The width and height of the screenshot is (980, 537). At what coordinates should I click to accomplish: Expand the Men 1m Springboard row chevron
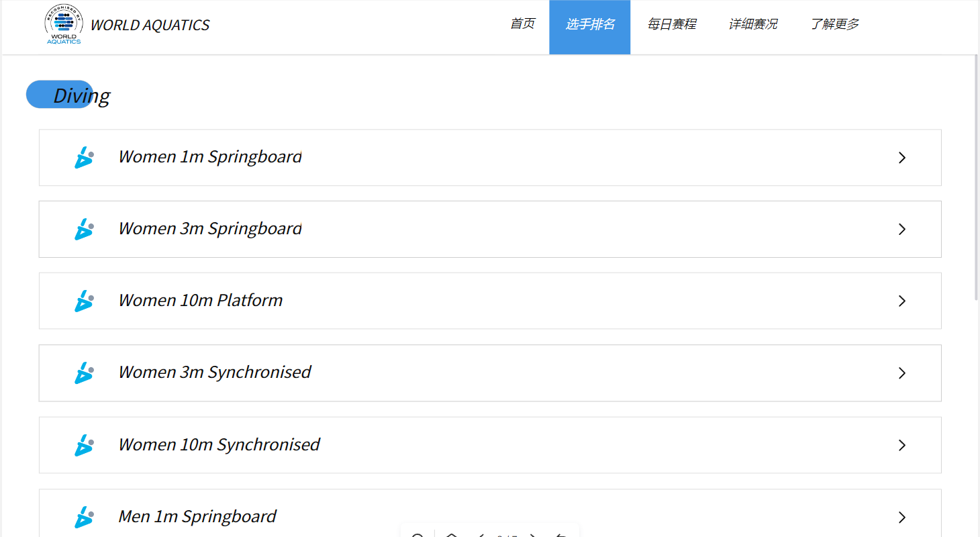tap(902, 518)
